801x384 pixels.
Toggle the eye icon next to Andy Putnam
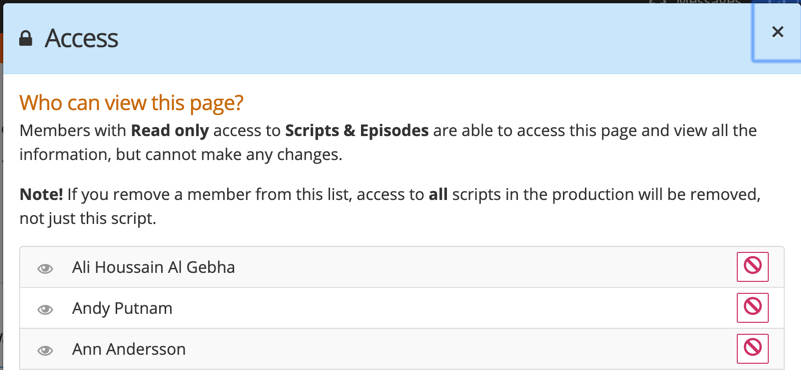pos(45,309)
